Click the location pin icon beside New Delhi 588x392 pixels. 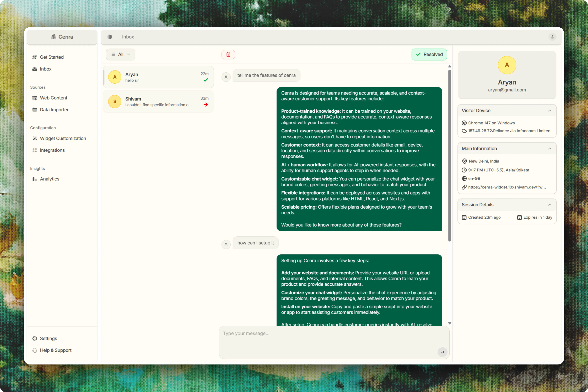[464, 161]
